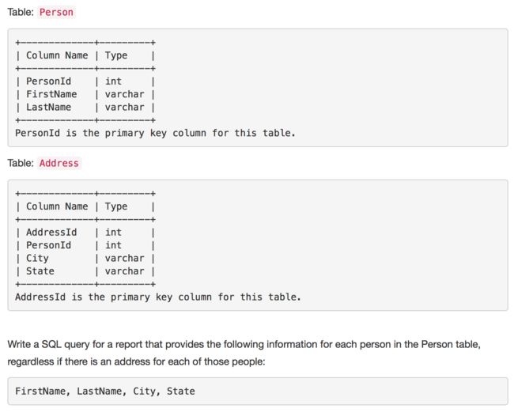Click 'Write a SQL query' instruction text
This screenshot has height=420, width=514.
coord(244,345)
